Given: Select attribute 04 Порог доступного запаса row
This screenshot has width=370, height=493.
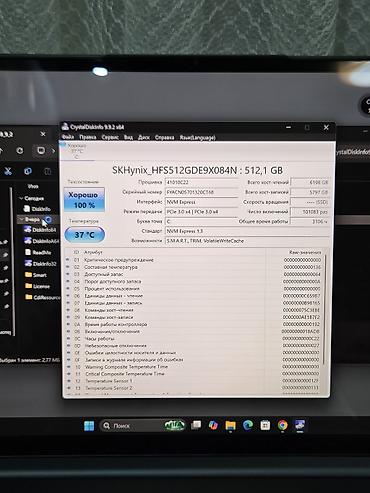Looking at the screenshot, I should pyautogui.click(x=193, y=281).
